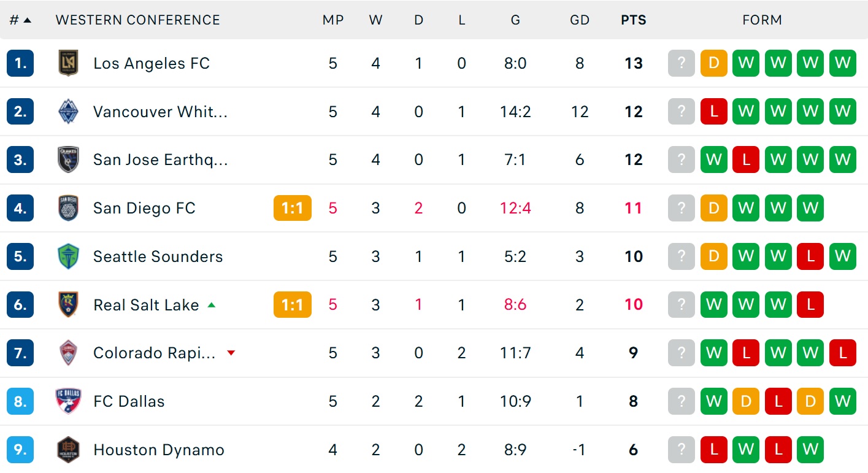Click the Colorado Rapids team logo
868x473 pixels.
tap(68, 353)
